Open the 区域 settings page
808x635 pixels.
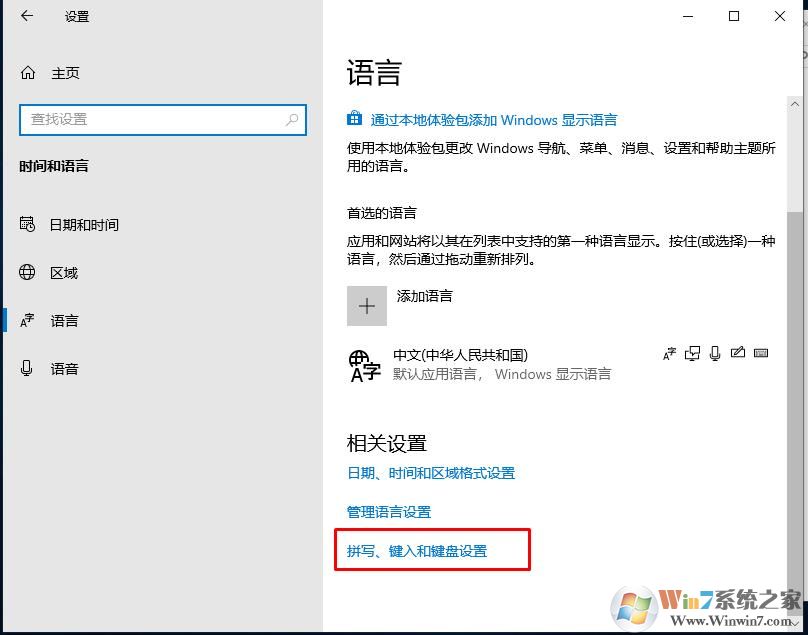point(64,273)
